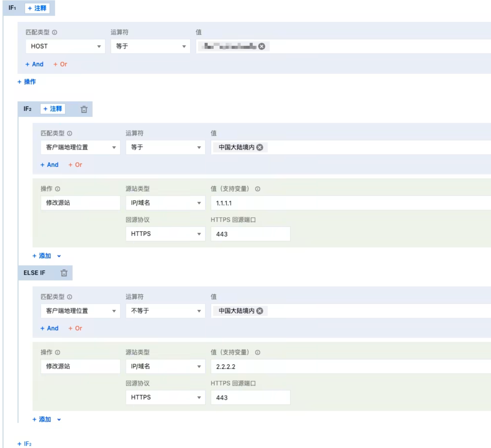Delete the IF2 rule with trash icon
This screenshot has height=448, width=491.
84,109
